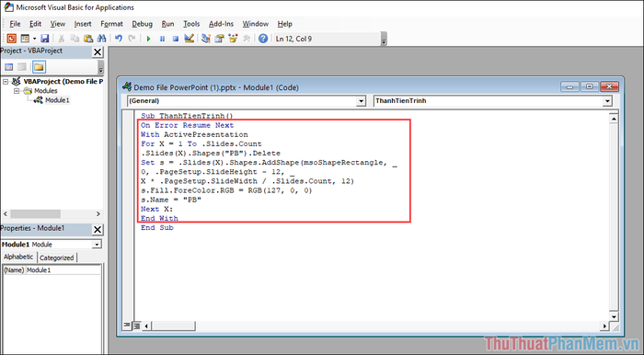Screen dimensions: 644x355
Task: Open the Run menu
Action: click(x=167, y=24)
